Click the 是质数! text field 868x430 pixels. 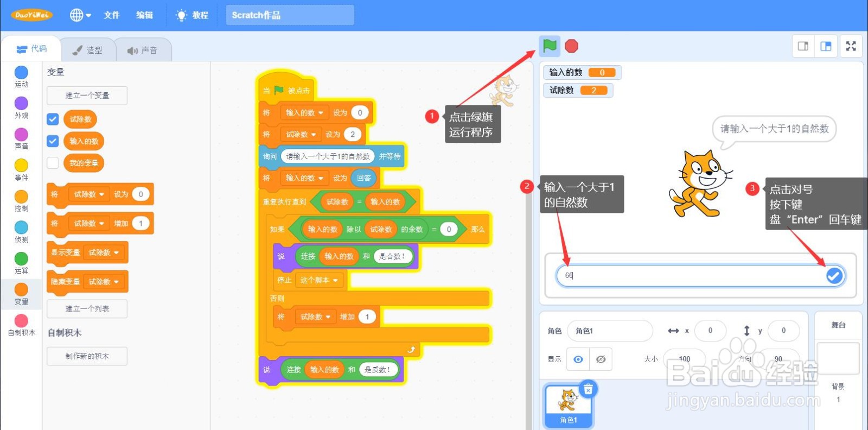(378, 370)
